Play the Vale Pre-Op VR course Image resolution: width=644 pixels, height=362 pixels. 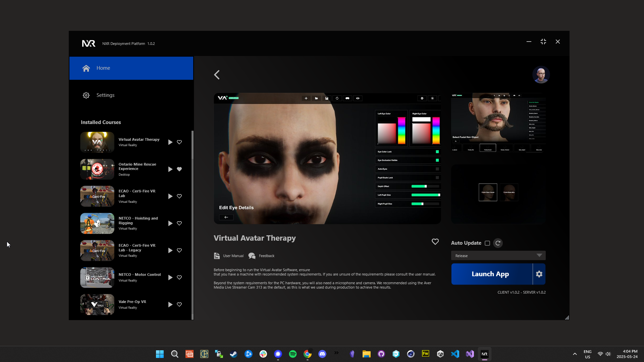(170, 305)
